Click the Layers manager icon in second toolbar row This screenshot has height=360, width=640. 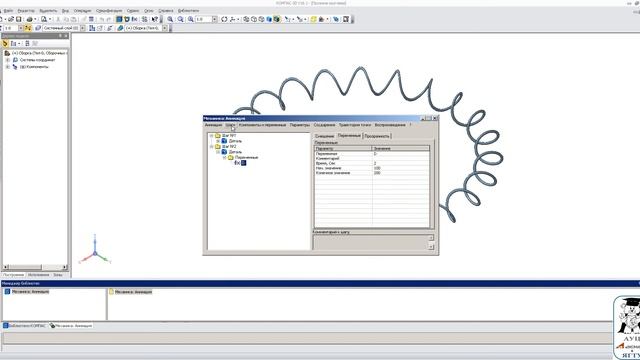(38, 28)
